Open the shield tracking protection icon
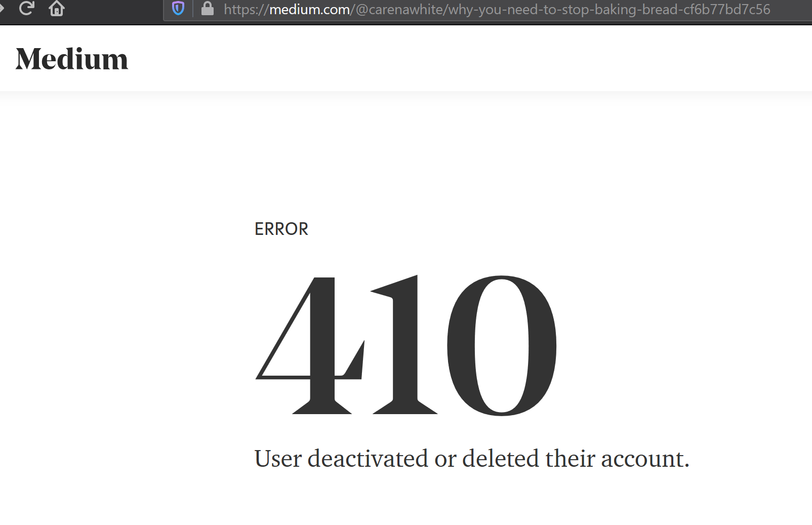This screenshot has height=525, width=812. pyautogui.click(x=178, y=9)
